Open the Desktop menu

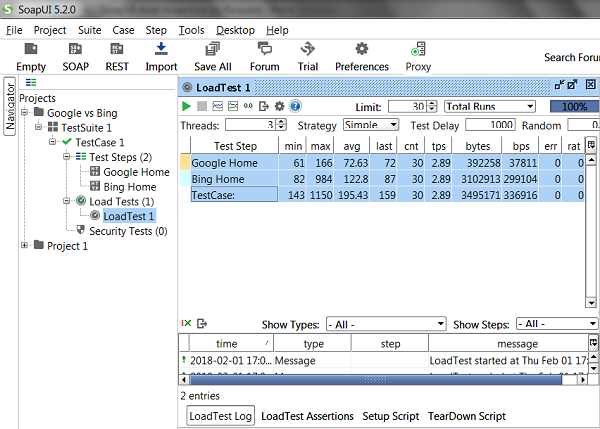[235, 30]
